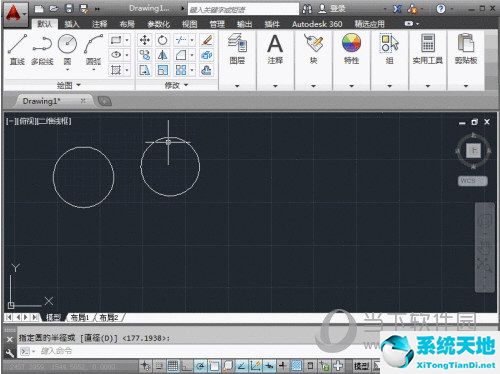Open the Properties (特性) color wheel
The height and width of the screenshot is (374, 500).
(351, 43)
